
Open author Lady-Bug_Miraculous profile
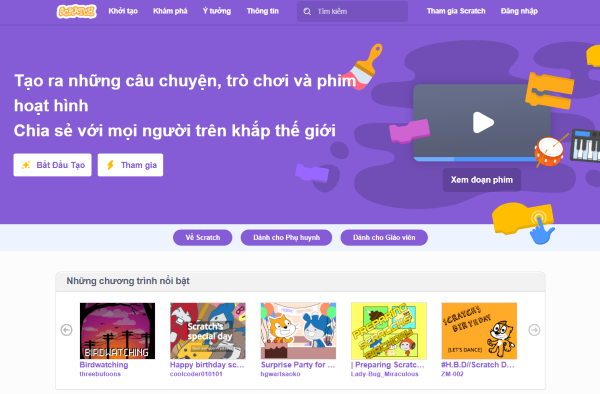(x=385, y=374)
